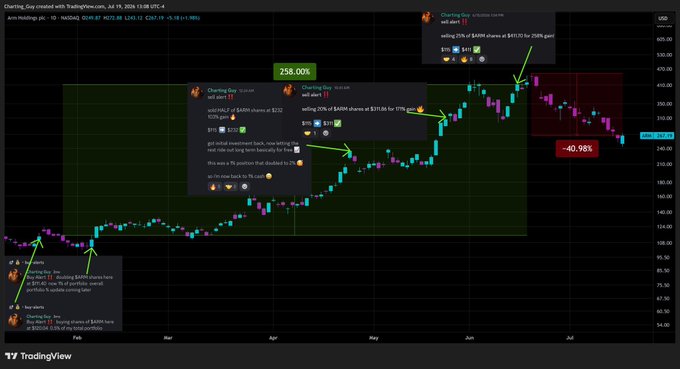Click Charting Guy username on $232 alert
This screenshot has width=680, height=369.
pos(222,90)
